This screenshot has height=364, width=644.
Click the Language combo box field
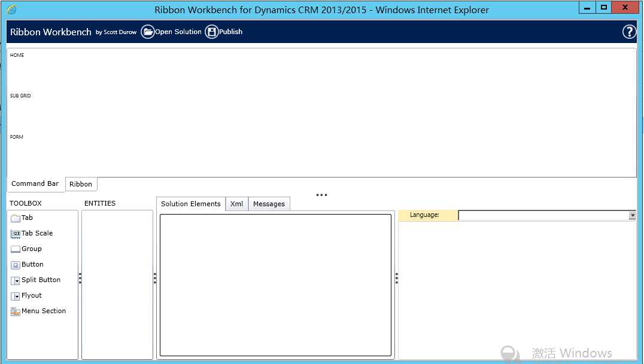point(546,215)
